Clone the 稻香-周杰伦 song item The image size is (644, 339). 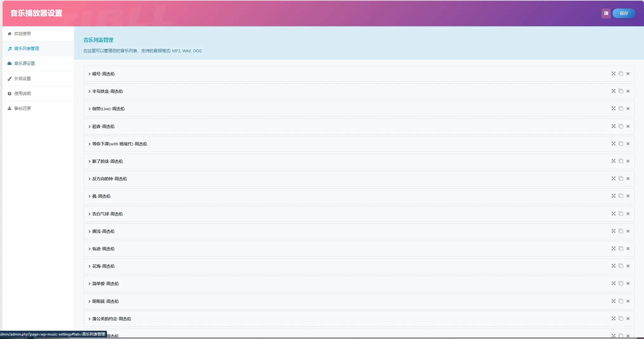click(621, 126)
